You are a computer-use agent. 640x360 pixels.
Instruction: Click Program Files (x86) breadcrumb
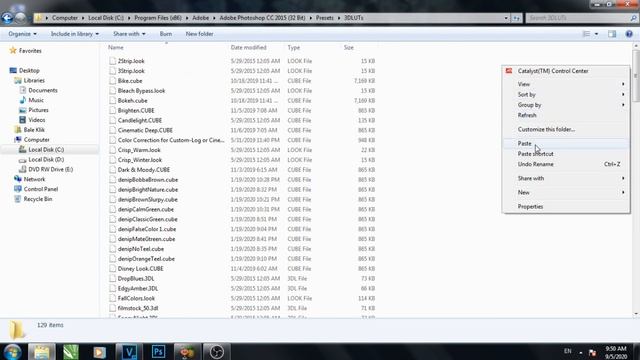coord(158,18)
